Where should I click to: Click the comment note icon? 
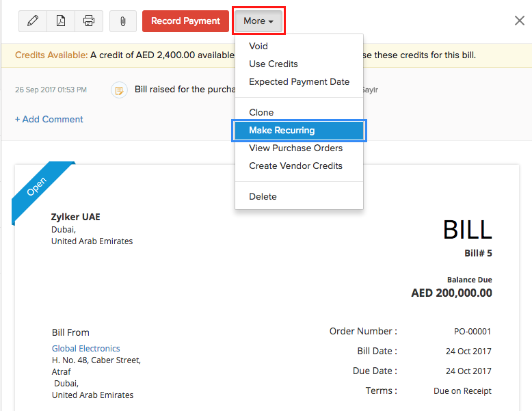point(119,90)
